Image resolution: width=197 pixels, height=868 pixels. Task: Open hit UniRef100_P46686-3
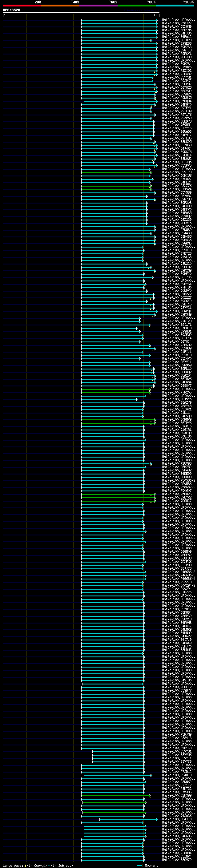[x=179, y=576]
